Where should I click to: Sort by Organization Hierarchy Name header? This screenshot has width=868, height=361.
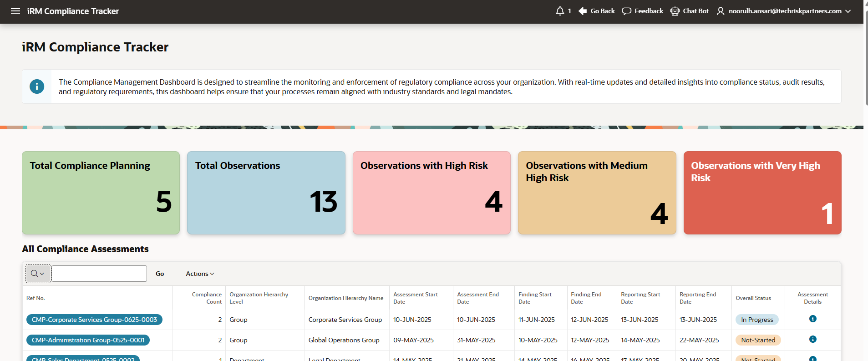pyautogui.click(x=346, y=298)
